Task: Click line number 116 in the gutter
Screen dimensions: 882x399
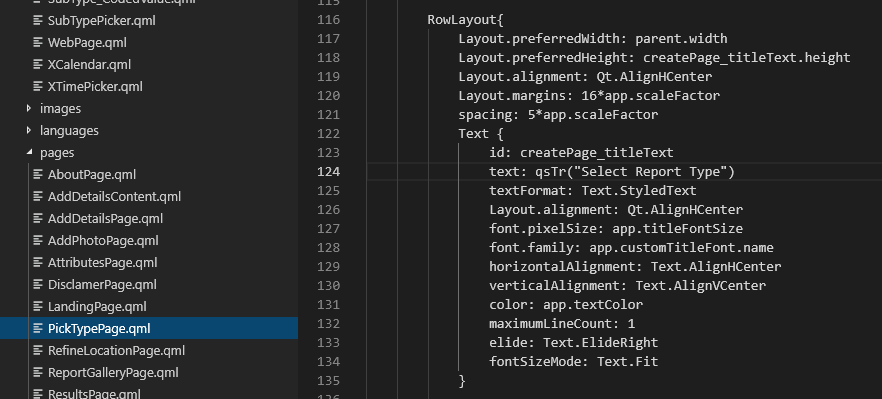Action: click(x=328, y=20)
